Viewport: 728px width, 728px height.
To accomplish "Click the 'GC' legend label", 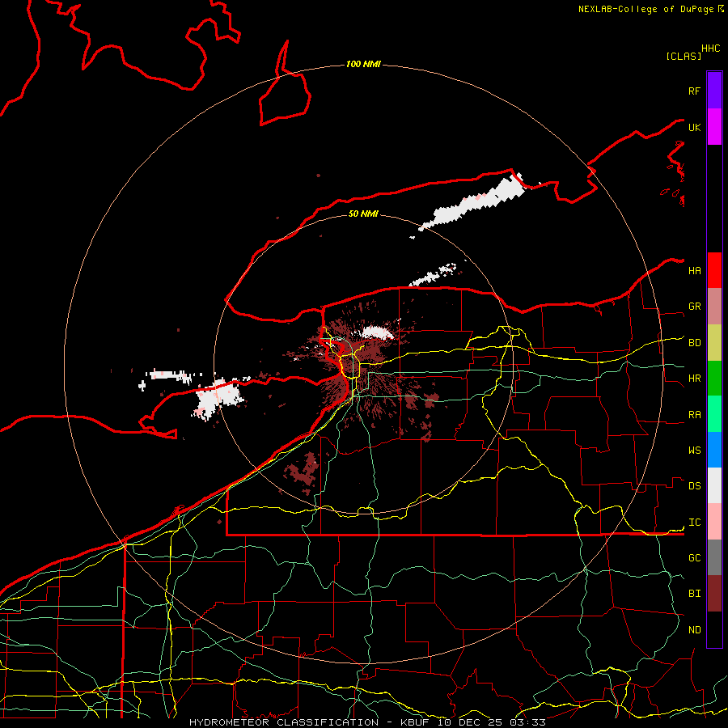I will (x=694, y=558).
